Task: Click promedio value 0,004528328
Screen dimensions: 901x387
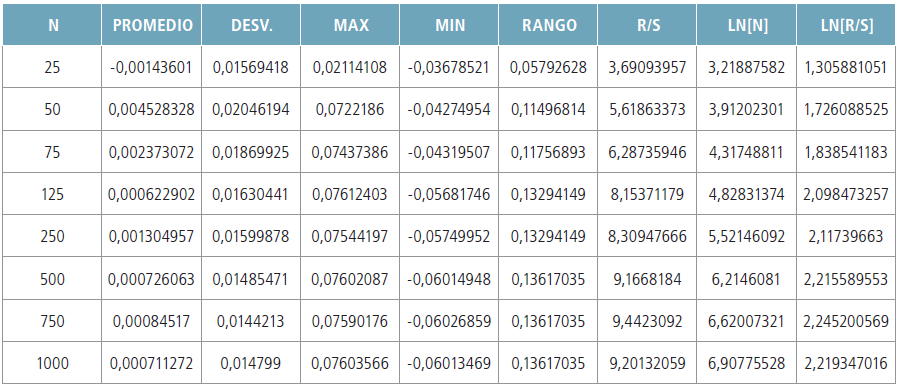Action: [x=152, y=109]
